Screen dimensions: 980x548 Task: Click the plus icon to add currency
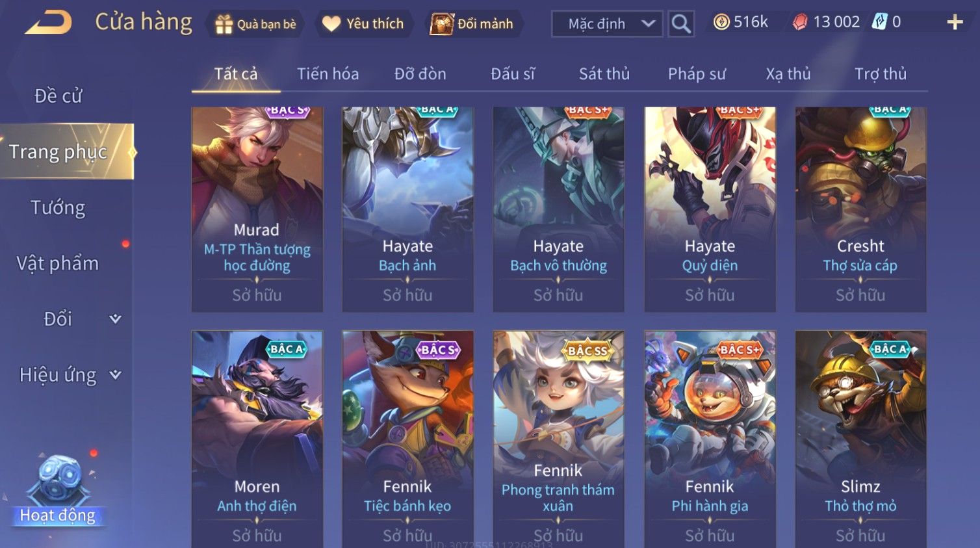coord(955,23)
